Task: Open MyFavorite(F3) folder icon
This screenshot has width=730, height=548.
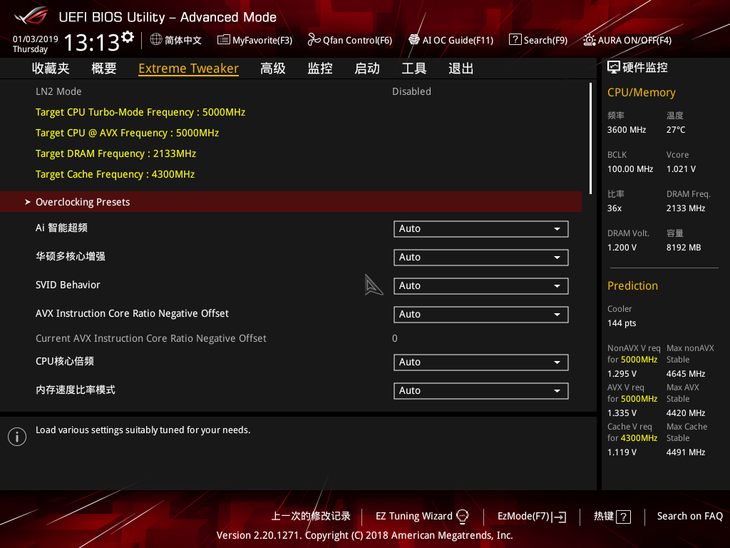Action: point(223,40)
